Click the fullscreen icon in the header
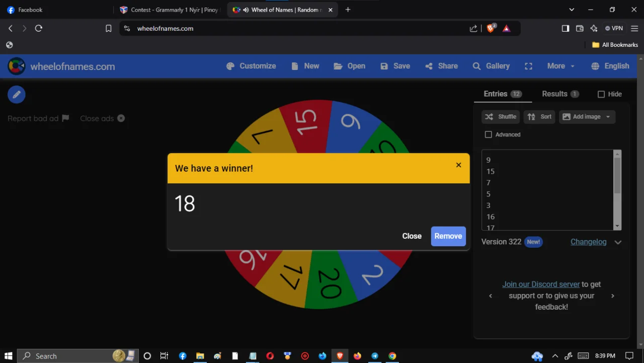The width and height of the screenshot is (644, 363). click(x=528, y=66)
